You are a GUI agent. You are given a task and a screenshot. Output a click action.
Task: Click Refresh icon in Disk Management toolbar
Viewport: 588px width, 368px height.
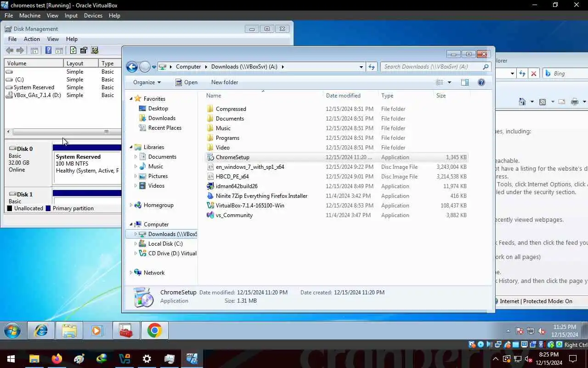[x=73, y=51]
